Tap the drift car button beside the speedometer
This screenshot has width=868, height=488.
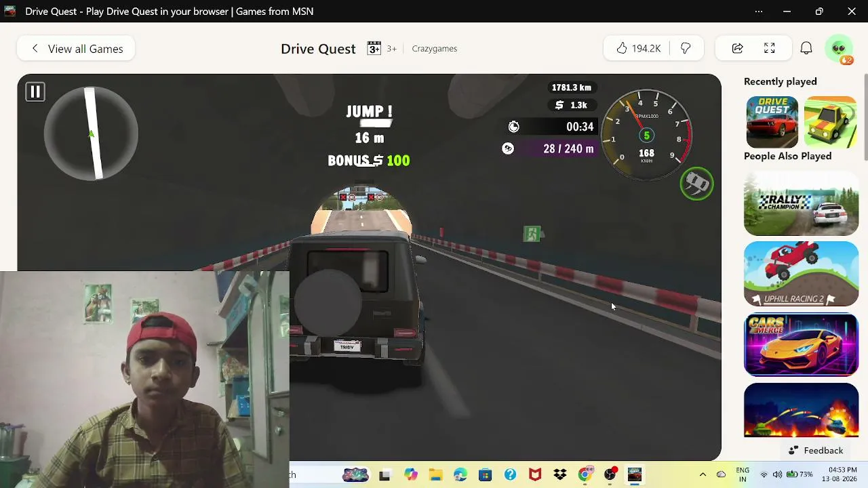(696, 184)
